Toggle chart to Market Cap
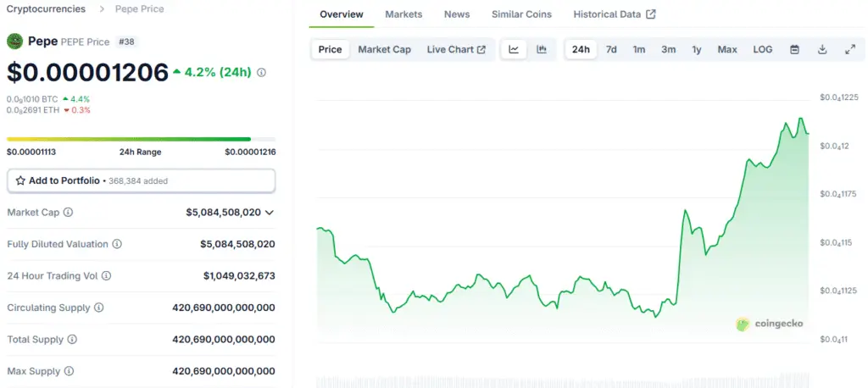Image resolution: width=868 pixels, height=388 pixels. 384,49
